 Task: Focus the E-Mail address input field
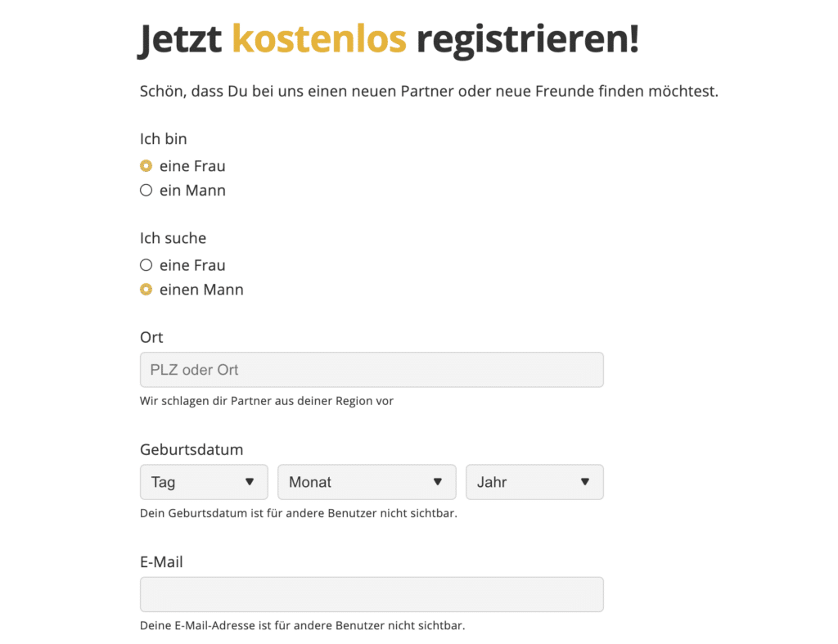click(x=372, y=594)
